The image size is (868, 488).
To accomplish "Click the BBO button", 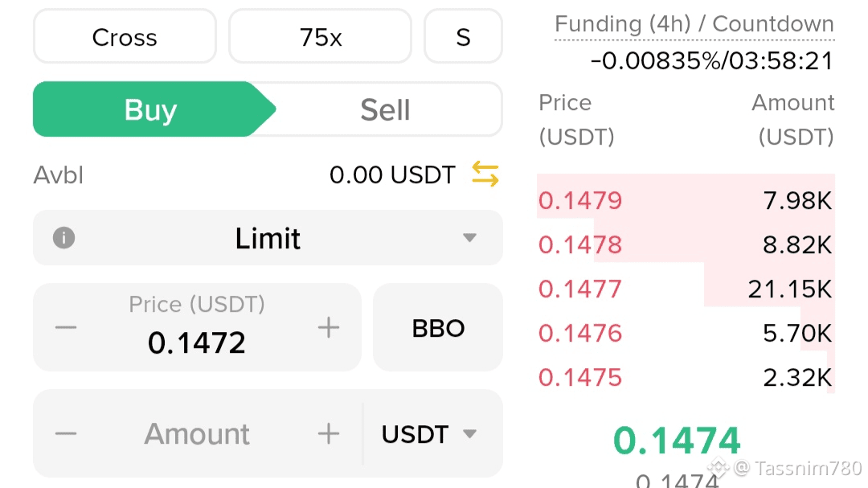I will coord(438,328).
